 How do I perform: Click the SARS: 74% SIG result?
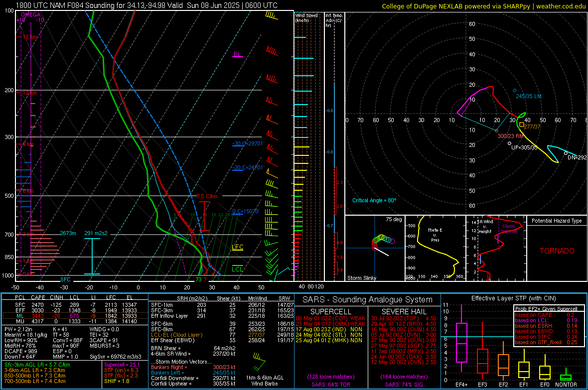(x=404, y=385)
